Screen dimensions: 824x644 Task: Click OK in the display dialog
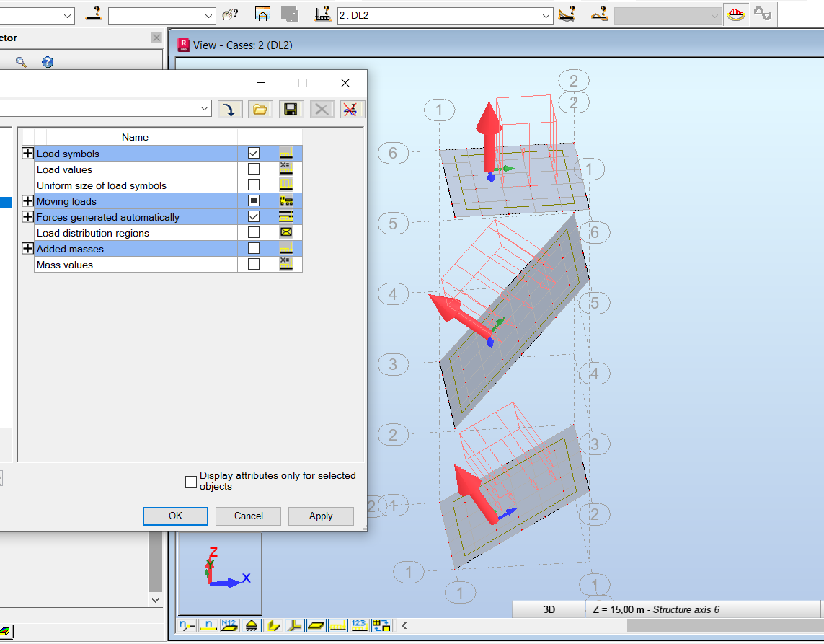pos(175,516)
